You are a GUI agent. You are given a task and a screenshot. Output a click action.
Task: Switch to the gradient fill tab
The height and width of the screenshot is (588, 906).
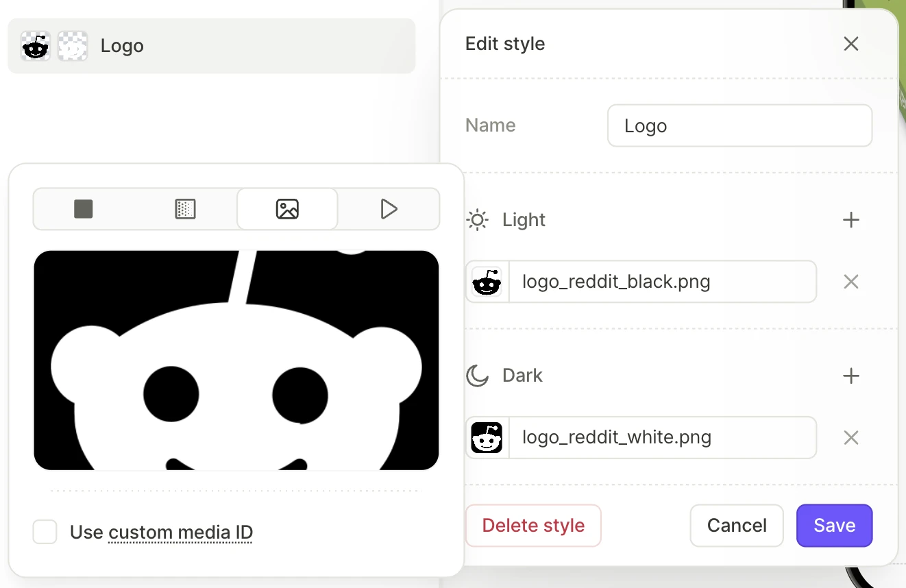185,209
